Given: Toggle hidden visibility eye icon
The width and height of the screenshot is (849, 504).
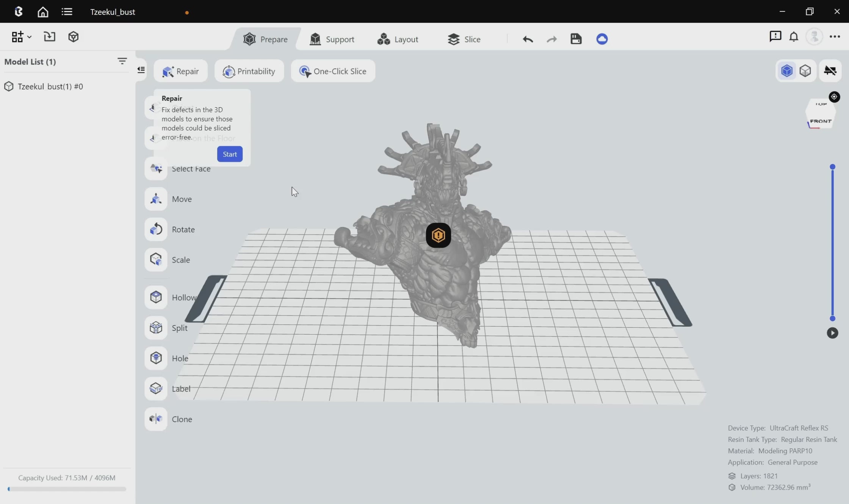Looking at the screenshot, I should click(830, 71).
